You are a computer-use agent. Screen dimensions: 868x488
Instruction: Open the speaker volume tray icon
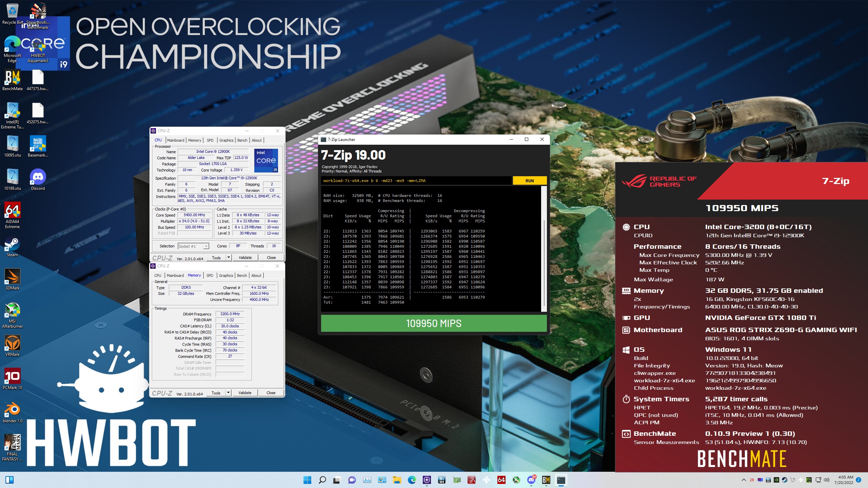tap(826, 480)
